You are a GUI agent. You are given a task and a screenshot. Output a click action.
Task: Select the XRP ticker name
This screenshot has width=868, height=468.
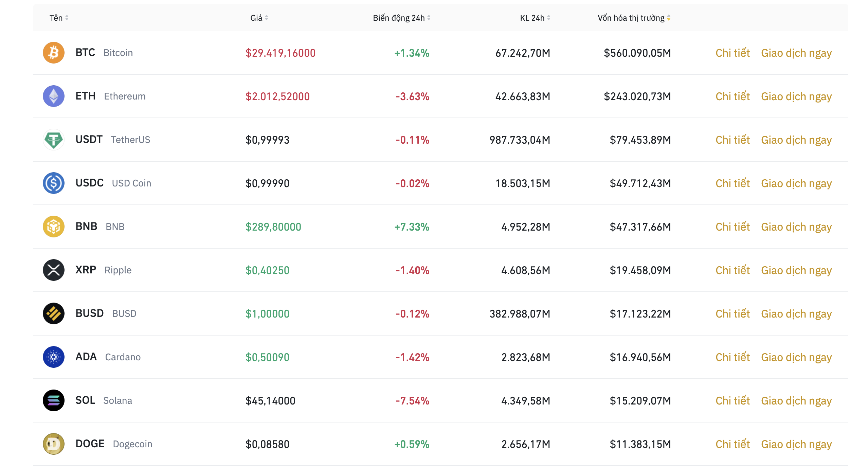tap(86, 270)
